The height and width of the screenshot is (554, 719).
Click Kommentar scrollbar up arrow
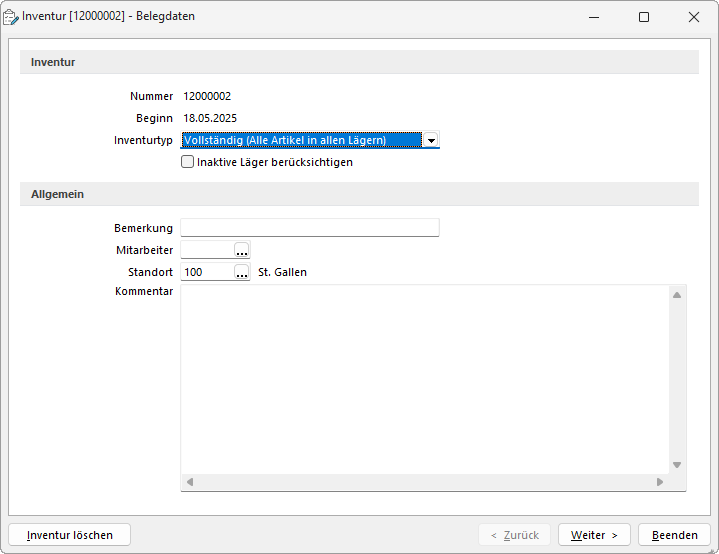coord(677,295)
